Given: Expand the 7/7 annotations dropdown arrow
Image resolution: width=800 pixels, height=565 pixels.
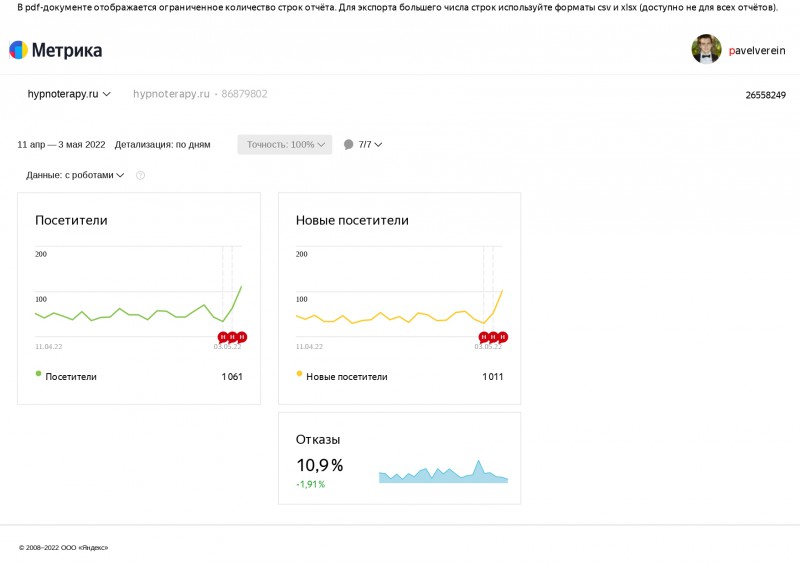Looking at the screenshot, I should [378, 145].
